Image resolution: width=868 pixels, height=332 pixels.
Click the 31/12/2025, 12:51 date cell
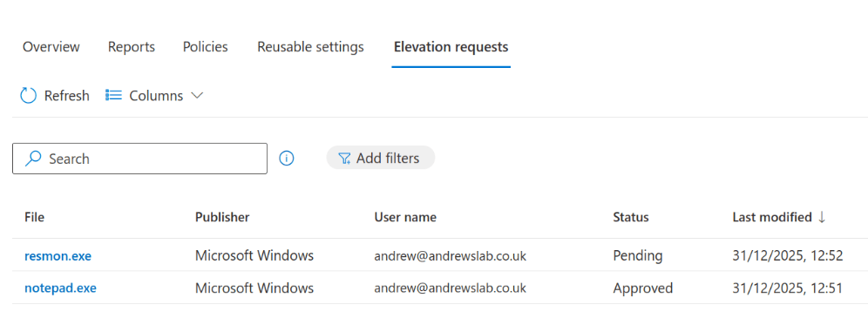[x=787, y=288]
